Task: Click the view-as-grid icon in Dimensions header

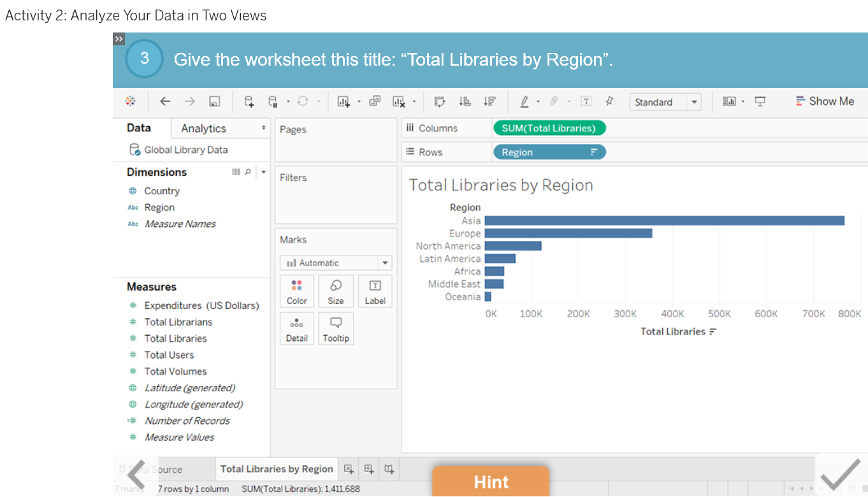Action: point(236,172)
